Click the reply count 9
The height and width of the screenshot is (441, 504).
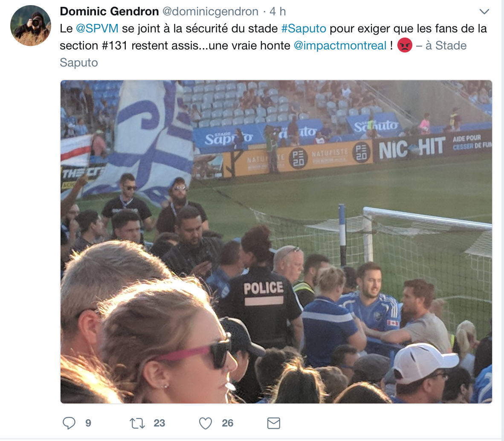pos(88,424)
